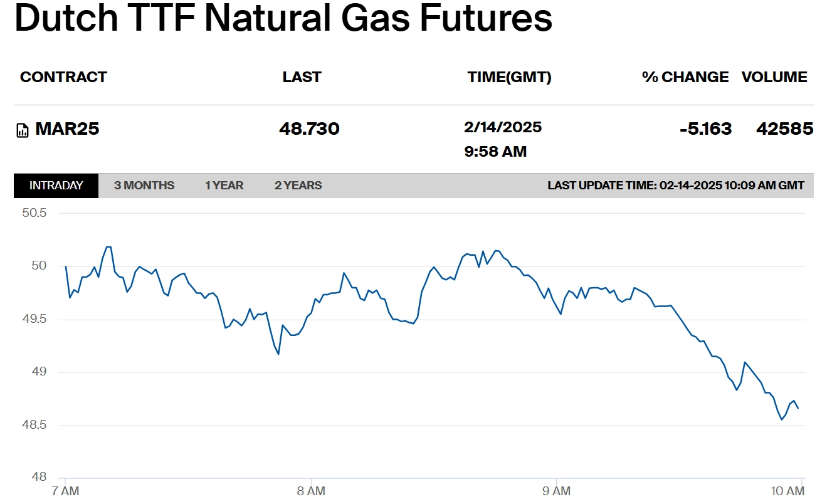Click the 9 AM axis marker
Screen dimensions: 837x504
click(x=556, y=491)
